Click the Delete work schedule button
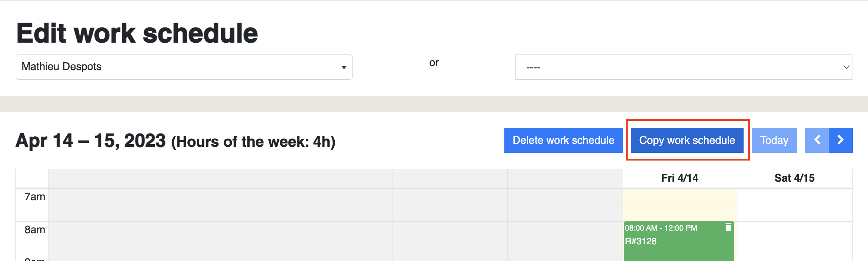The width and height of the screenshot is (868, 261). point(563,140)
